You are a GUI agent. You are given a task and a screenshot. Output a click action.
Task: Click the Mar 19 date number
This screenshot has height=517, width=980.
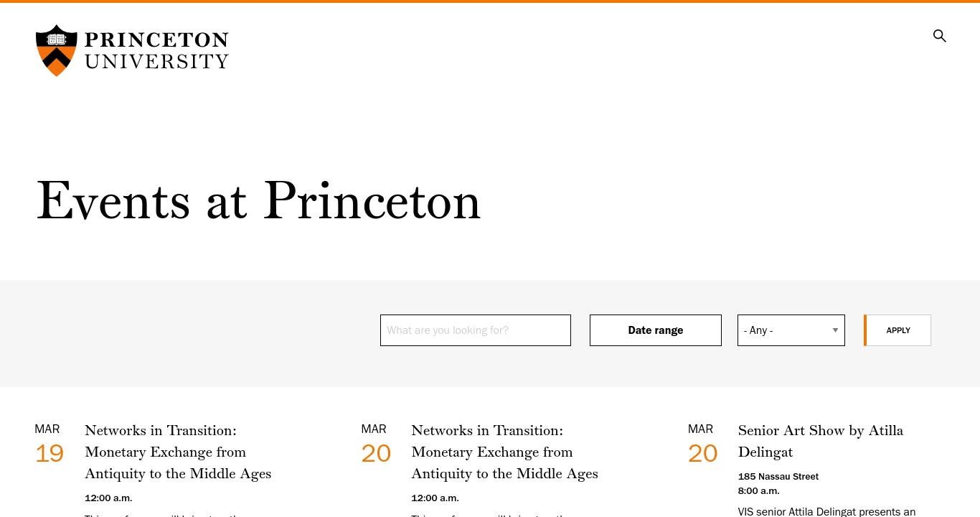point(50,453)
